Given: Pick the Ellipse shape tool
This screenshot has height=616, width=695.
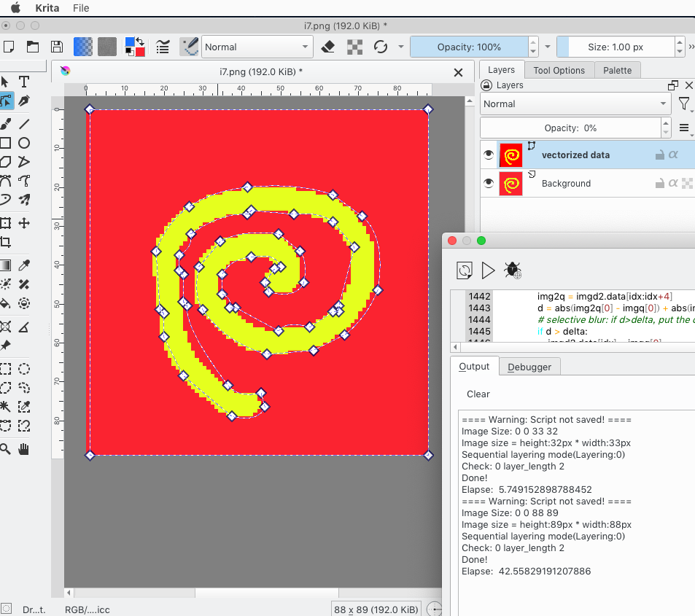Looking at the screenshot, I should [24, 143].
